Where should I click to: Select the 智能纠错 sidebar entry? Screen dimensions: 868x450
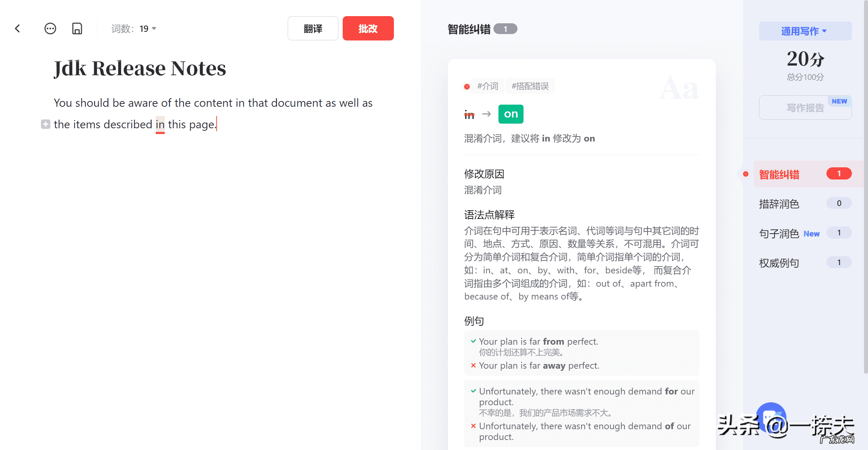click(779, 174)
